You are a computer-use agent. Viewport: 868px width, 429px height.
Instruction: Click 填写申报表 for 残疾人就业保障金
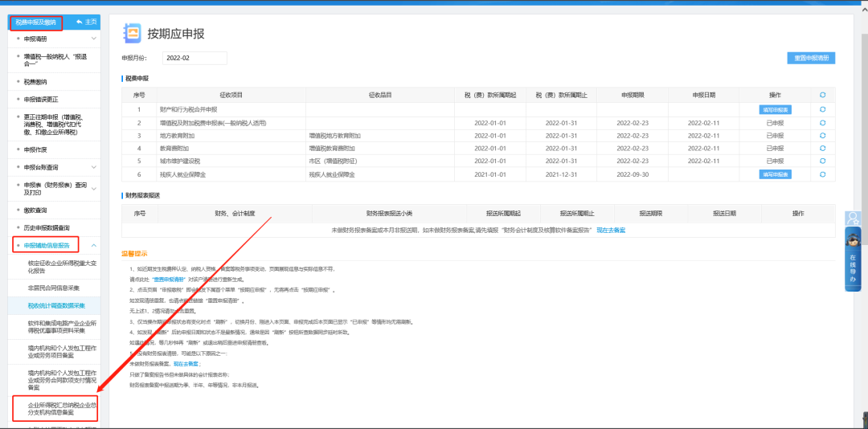tap(775, 174)
